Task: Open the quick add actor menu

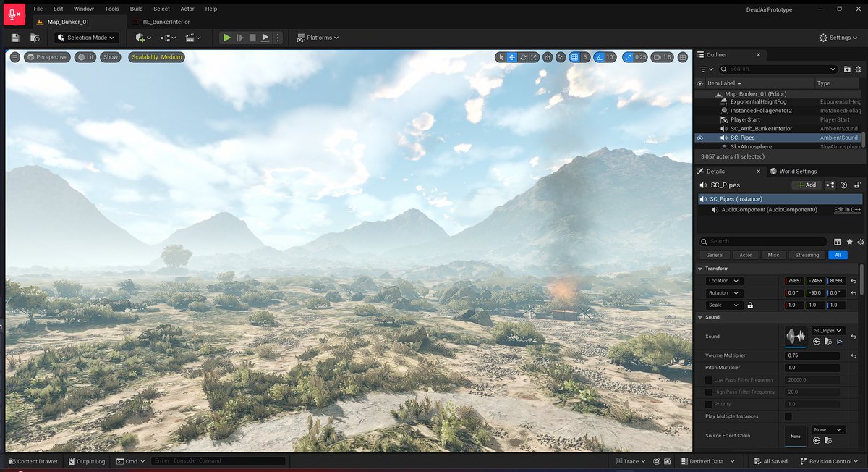Action: [x=142, y=38]
